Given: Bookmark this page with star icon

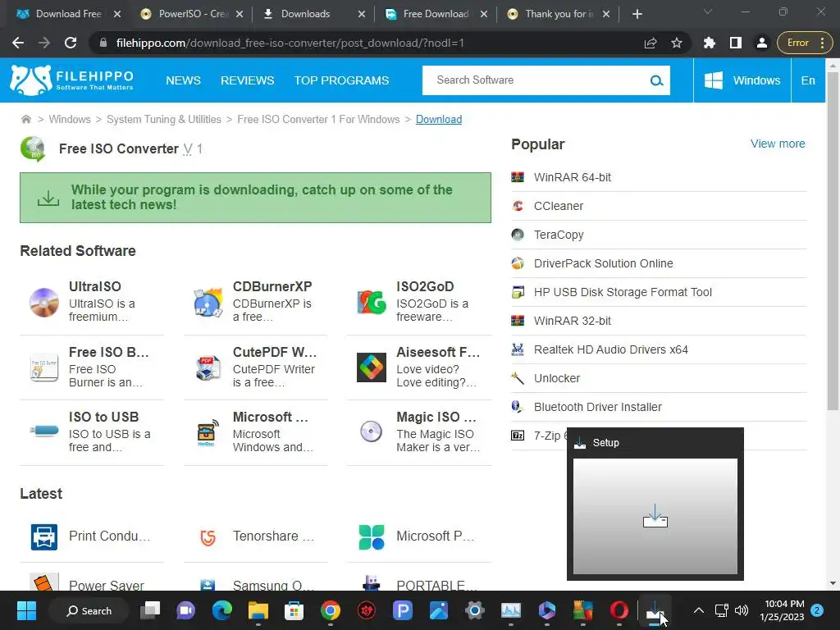Looking at the screenshot, I should pyautogui.click(x=677, y=43).
